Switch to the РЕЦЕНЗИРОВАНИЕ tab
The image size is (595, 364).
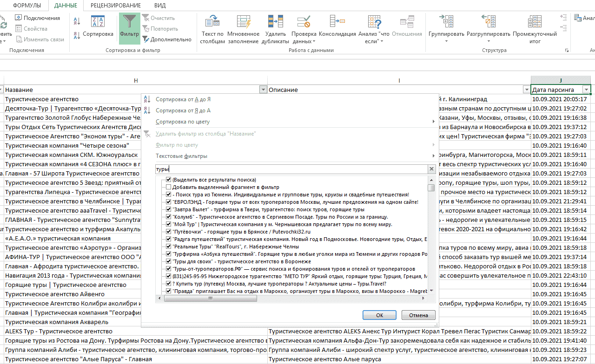tap(116, 6)
